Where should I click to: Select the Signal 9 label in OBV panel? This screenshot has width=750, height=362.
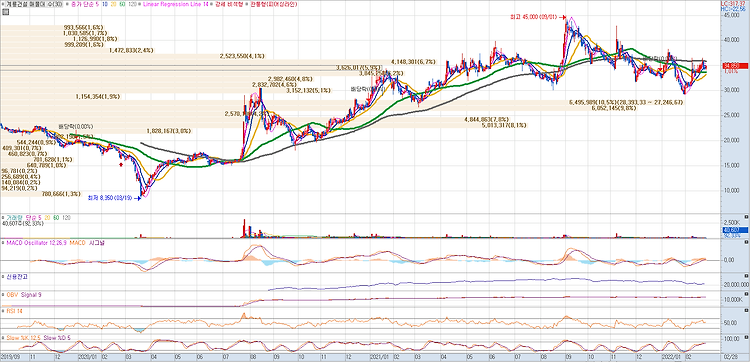pyautogui.click(x=30, y=295)
